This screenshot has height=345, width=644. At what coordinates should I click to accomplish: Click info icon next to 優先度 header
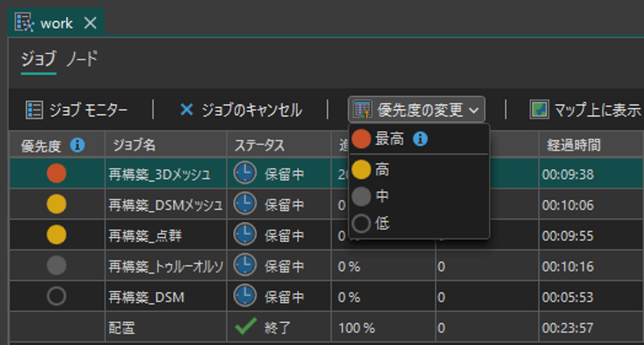coord(77,145)
